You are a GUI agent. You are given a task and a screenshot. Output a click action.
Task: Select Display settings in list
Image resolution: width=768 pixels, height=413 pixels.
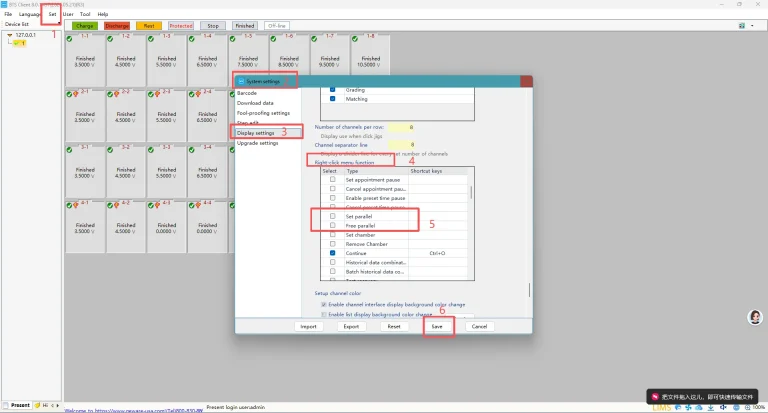[256, 133]
